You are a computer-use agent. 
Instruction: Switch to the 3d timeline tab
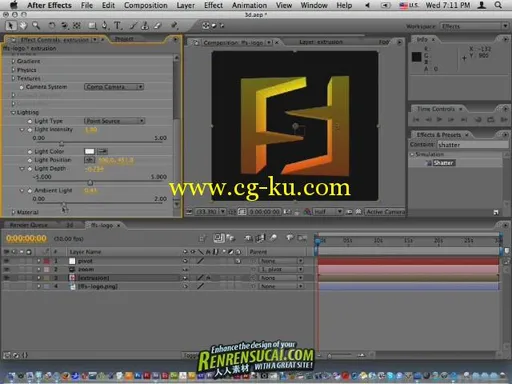[70, 225]
